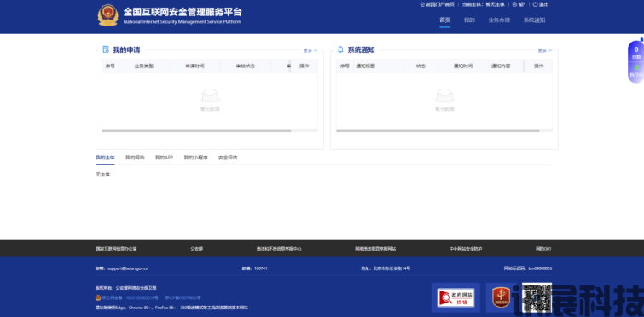
Task: Click the 政府网站找错 badge in the footer
Action: 455,297
